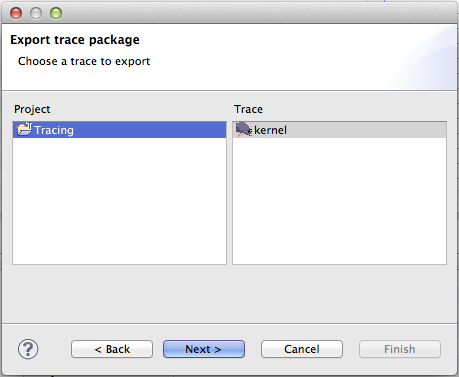The image size is (459, 377).
Task: Click the disabled Finish button
Action: pos(400,349)
